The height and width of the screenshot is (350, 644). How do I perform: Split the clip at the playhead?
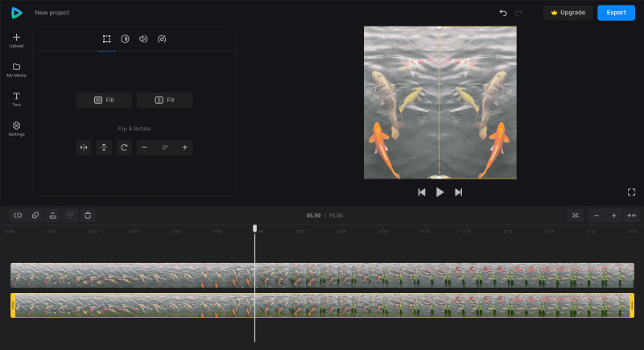click(18, 216)
